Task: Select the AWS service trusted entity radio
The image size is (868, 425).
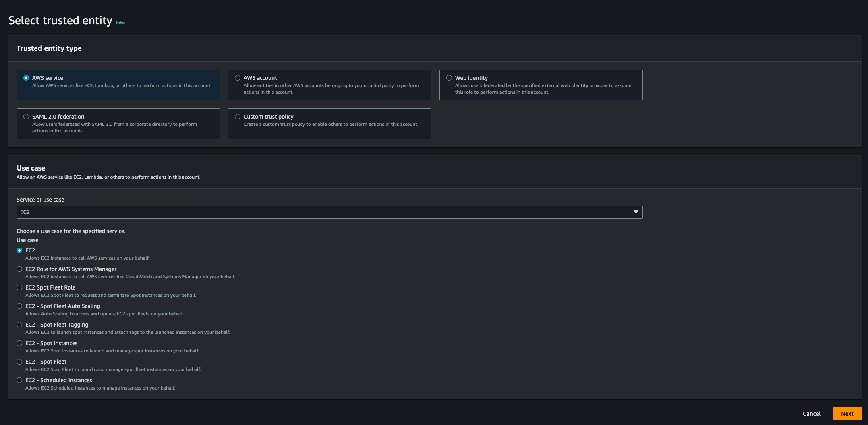Action: [x=26, y=78]
